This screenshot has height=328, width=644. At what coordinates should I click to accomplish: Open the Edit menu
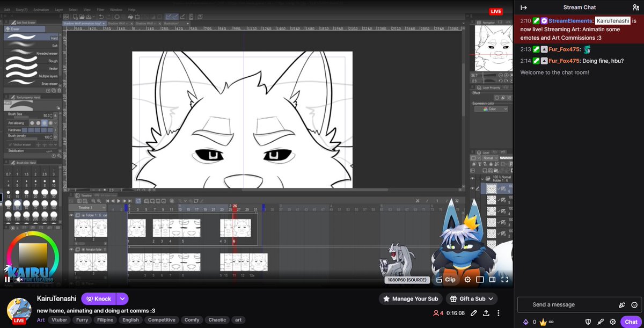(x=7, y=10)
